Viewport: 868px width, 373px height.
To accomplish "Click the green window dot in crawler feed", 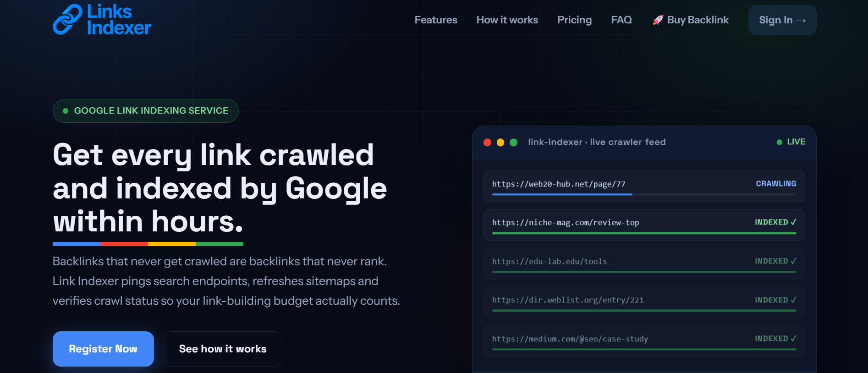I will (x=514, y=143).
